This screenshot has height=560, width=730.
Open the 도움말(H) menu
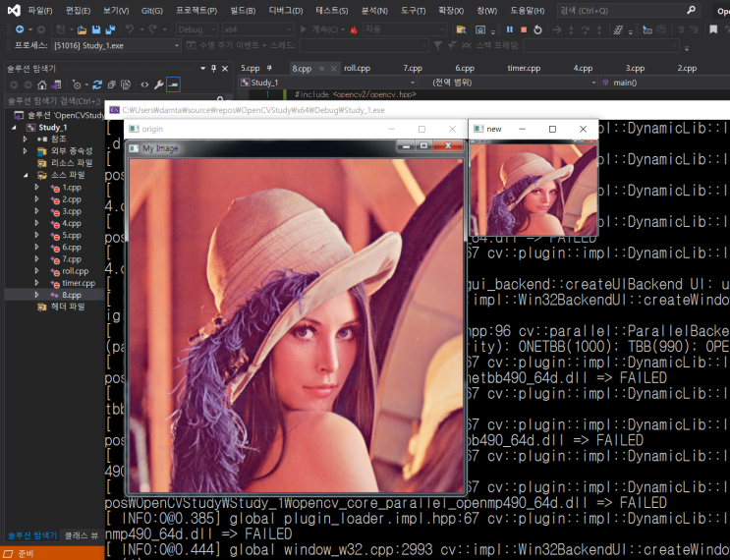[528, 10]
